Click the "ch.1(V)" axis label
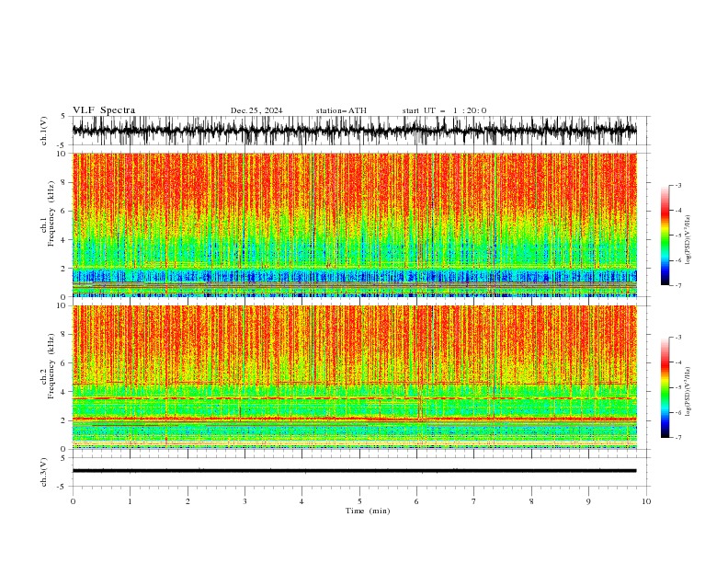The image size is (728, 563). [44, 131]
